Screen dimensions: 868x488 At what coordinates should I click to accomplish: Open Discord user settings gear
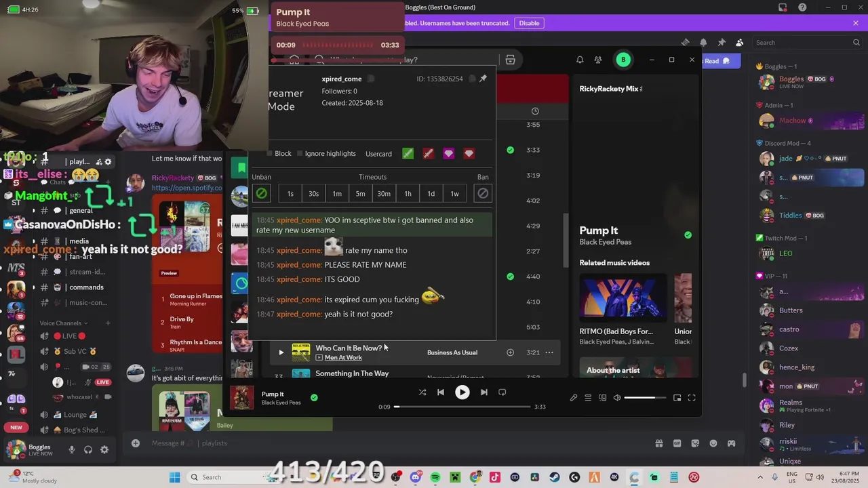coord(104,449)
